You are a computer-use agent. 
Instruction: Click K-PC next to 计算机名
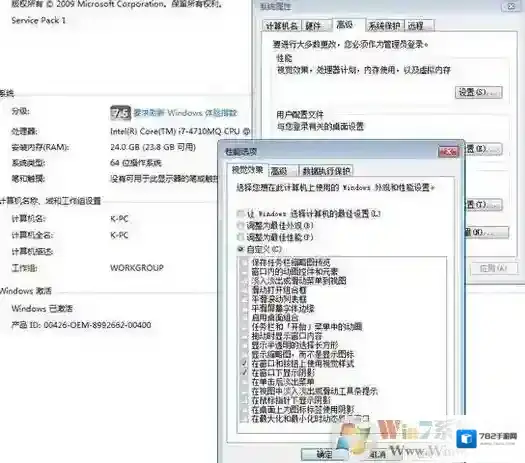(x=119, y=219)
